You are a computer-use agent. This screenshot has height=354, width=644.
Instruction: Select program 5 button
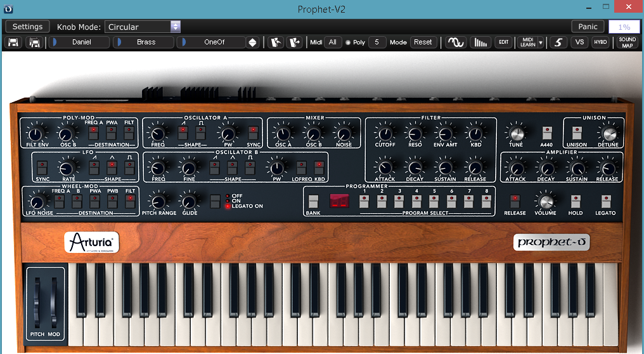pyautogui.click(x=434, y=202)
